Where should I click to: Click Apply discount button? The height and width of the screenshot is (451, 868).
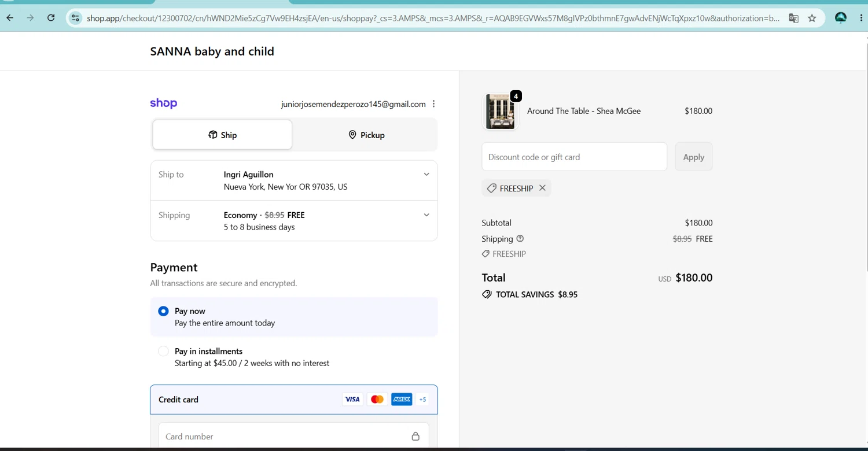(693, 157)
